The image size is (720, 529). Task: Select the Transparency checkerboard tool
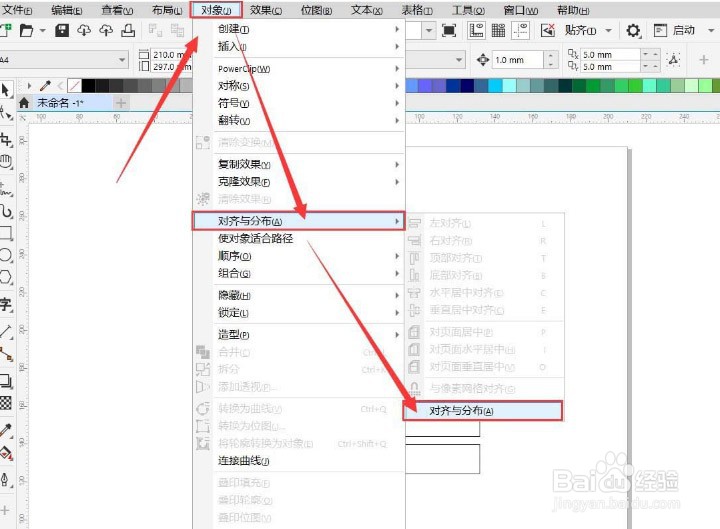coord(6,403)
